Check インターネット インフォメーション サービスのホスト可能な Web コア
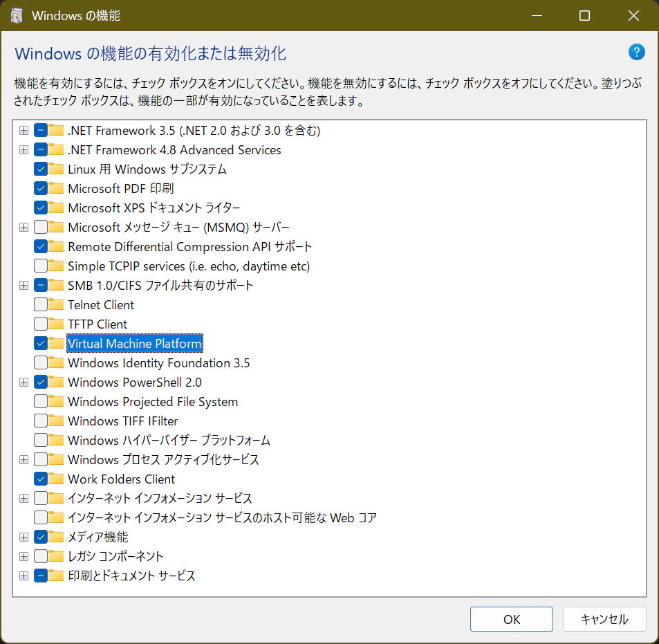This screenshot has width=659, height=644. (x=41, y=517)
